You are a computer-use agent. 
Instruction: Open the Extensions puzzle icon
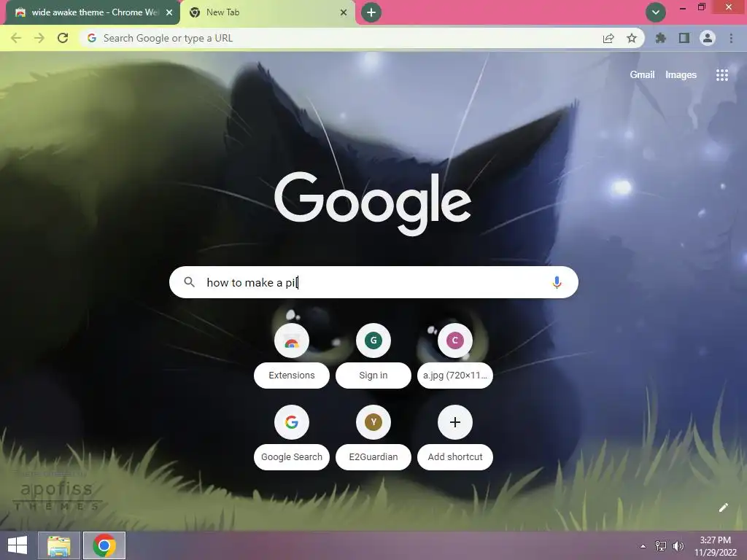[x=661, y=38]
